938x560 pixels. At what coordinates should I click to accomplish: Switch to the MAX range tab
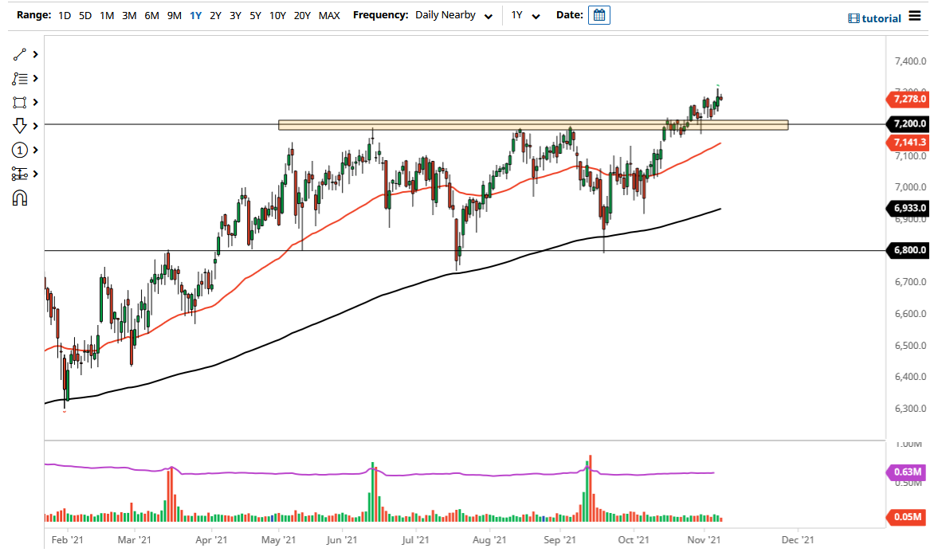[x=329, y=15]
